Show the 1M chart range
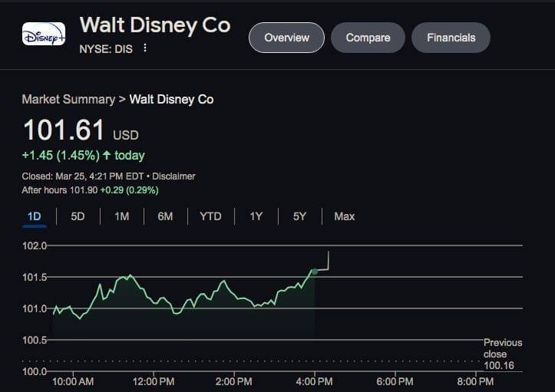 coord(121,216)
